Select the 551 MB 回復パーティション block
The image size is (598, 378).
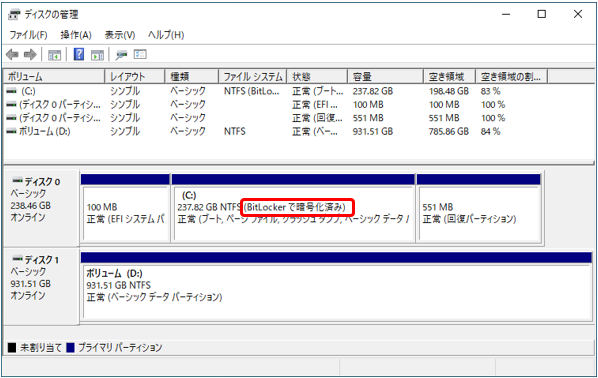click(x=479, y=209)
